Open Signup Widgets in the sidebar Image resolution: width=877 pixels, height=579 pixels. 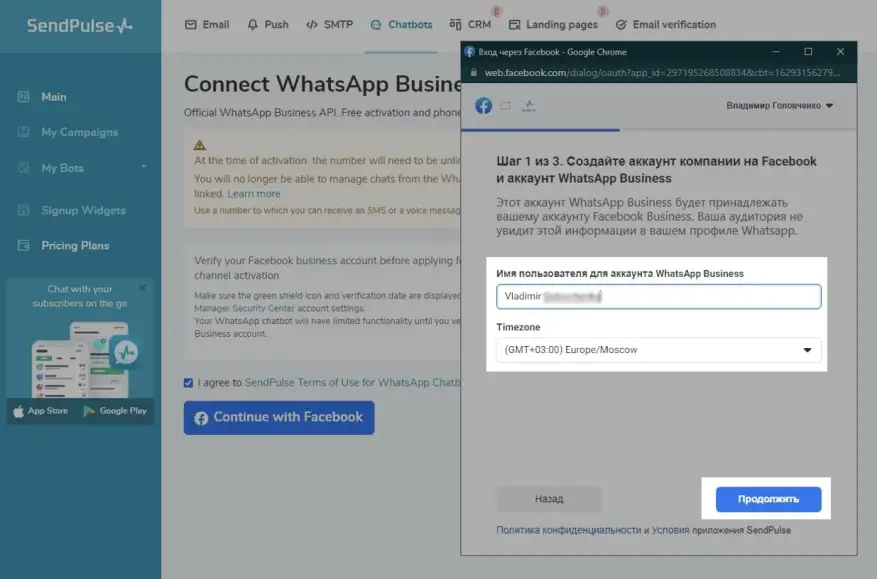pos(83,210)
